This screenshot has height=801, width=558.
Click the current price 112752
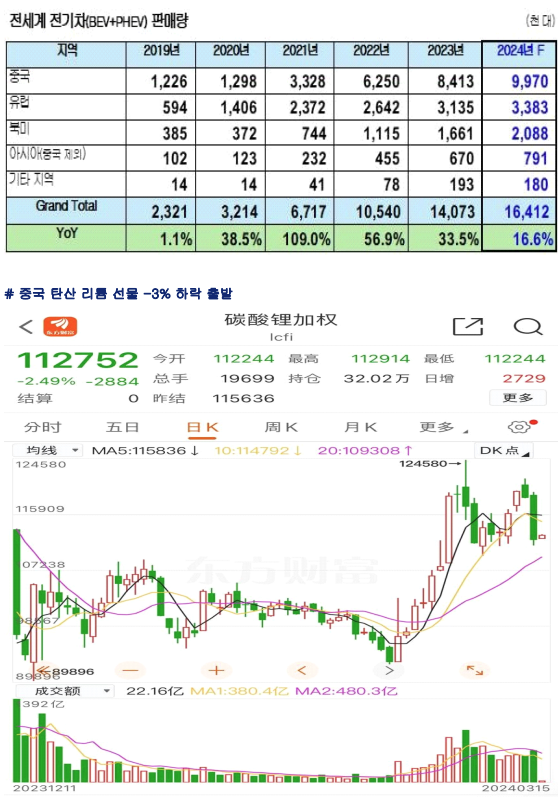coord(78,360)
